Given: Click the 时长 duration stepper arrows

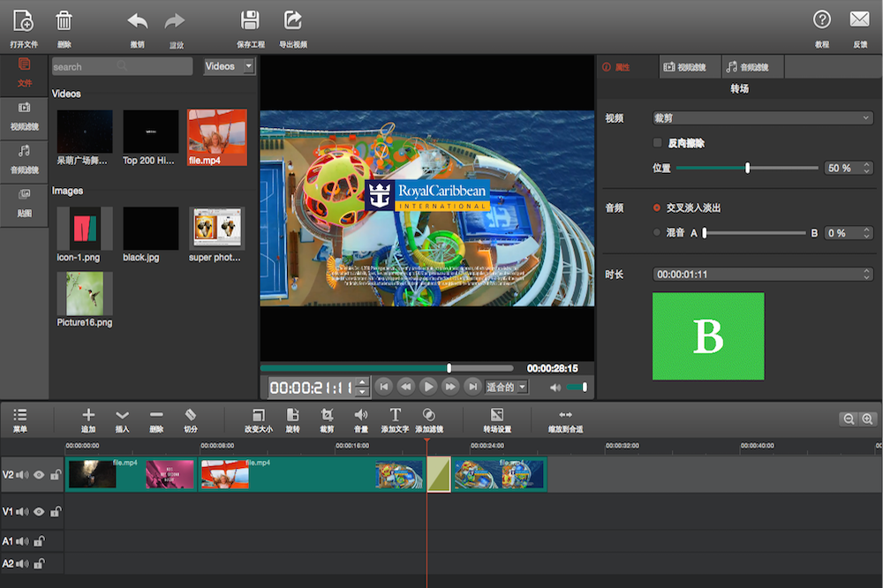Looking at the screenshot, I should tap(867, 275).
